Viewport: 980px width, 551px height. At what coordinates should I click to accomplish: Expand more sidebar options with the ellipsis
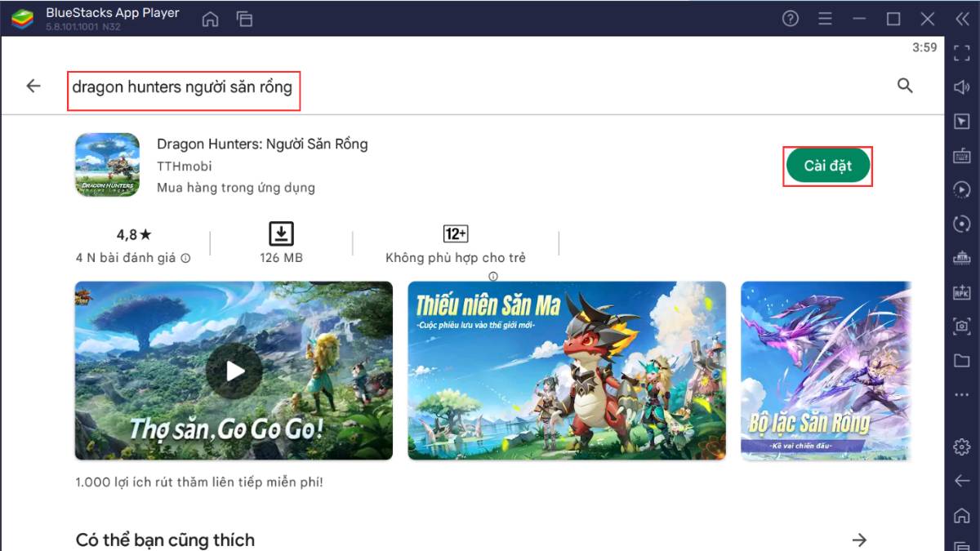pos(961,393)
